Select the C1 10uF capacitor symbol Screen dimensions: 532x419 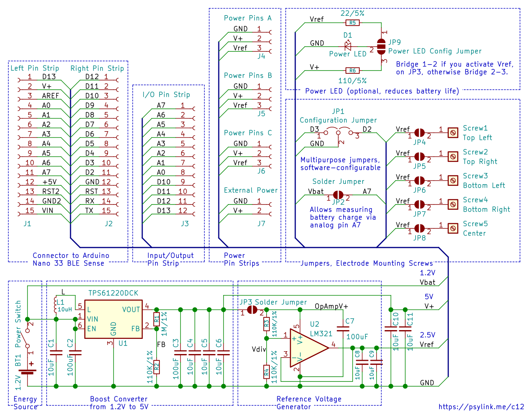point(56,352)
